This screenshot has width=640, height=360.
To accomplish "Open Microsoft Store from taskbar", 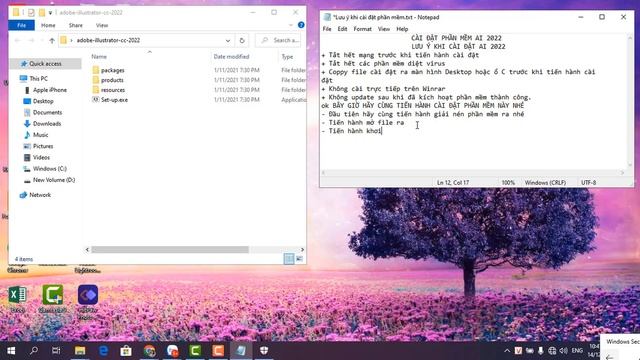I will 126,351.
